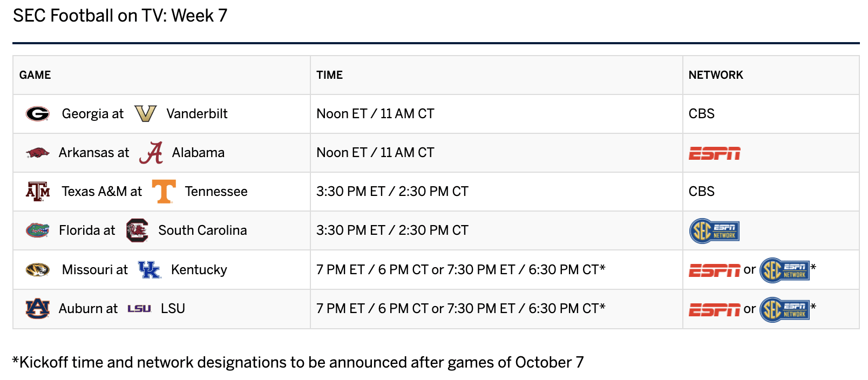
Task: Click the South Carolina Gamecocks logo
Action: click(x=137, y=230)
